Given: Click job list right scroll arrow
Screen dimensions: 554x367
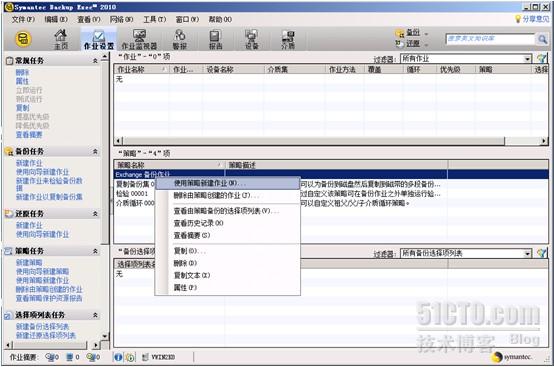Looking at the screenshot, I should click(x=544, y=141).
